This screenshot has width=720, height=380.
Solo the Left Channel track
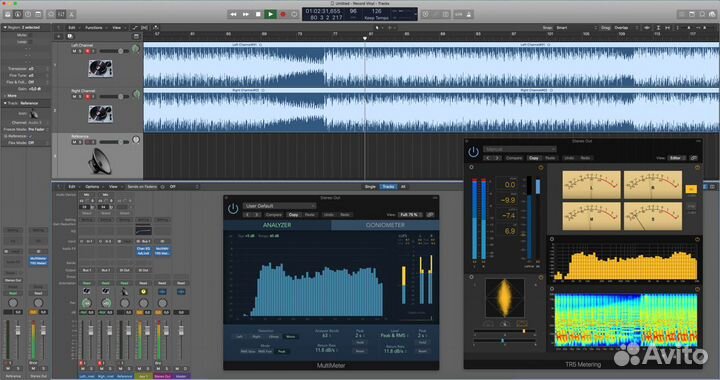tap(80, 51)
